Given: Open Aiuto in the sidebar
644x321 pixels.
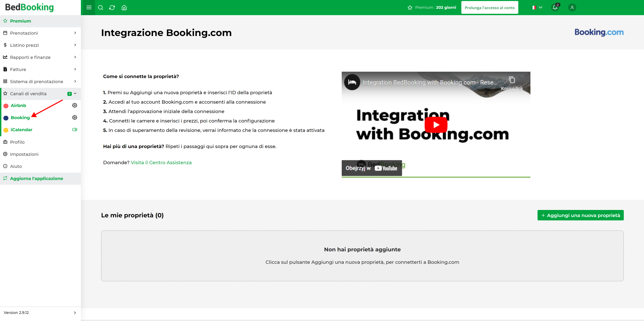Looking at the screenshot, I should (40, 166).
